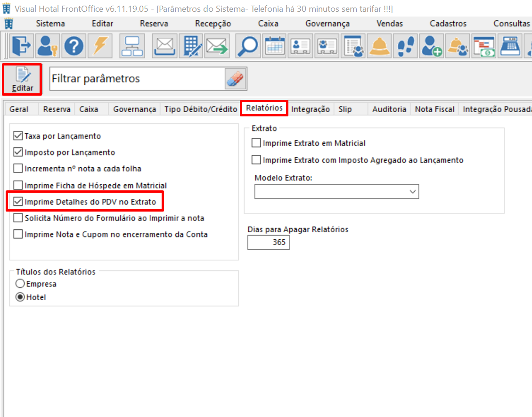Click the lightning bolt toolbar icon
The height and width of the screenshot is (417, 532).
coord(100,46)
